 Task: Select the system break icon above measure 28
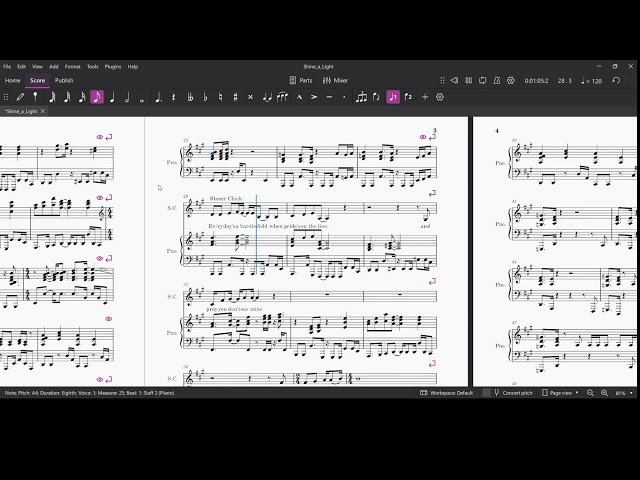[x=432, y=193]
